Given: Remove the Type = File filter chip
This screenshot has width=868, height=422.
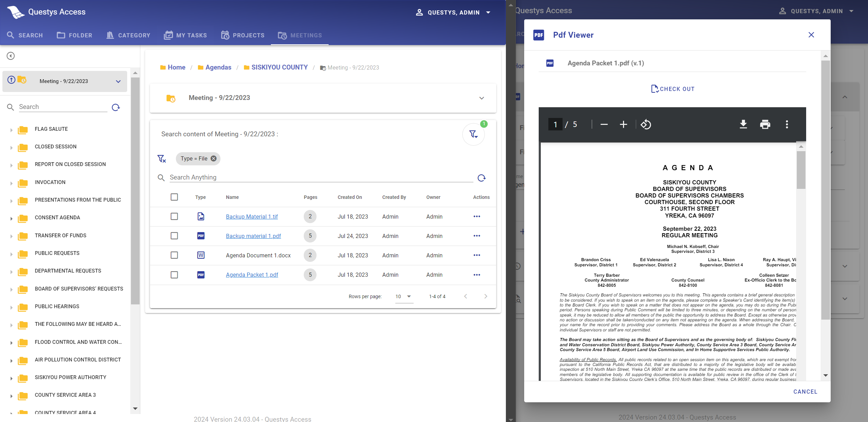Looking at the screenshot, I should [214, 158].
